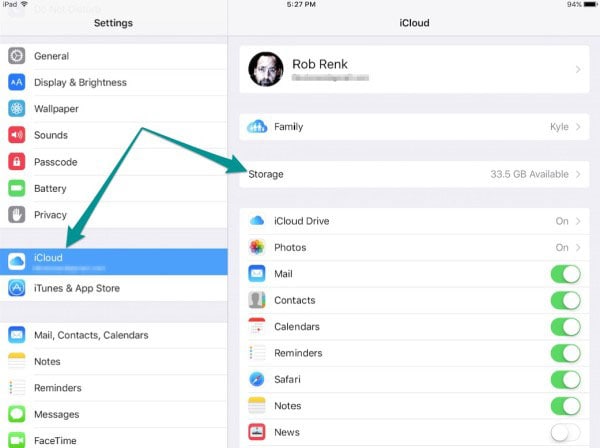This screenshot has width=600, height=448.
Task: Open the Messages bubble icon
Action: point(16,414)
